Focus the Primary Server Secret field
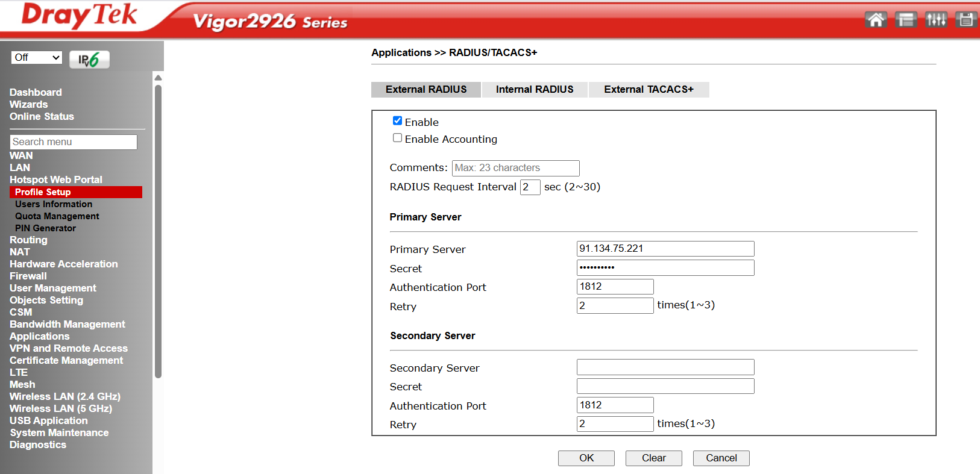This screenshot has height=474, width=980. pos(665,268)
